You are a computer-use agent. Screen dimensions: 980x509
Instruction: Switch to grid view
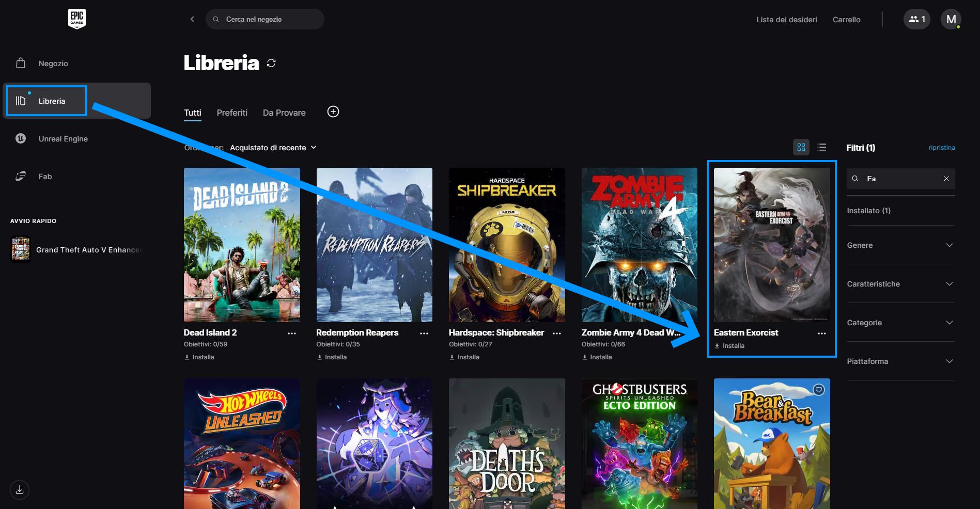(801, 148)
